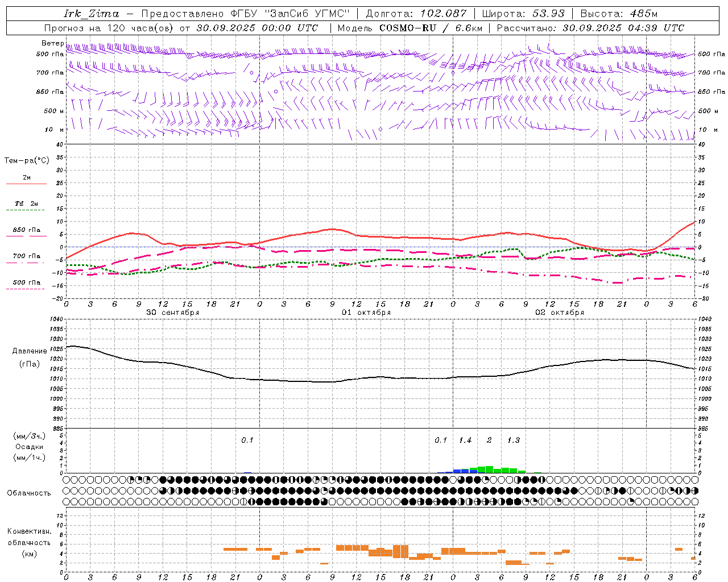Click the Ветер wind panel label
Viewport: 728px width, 582px height.
53,43
